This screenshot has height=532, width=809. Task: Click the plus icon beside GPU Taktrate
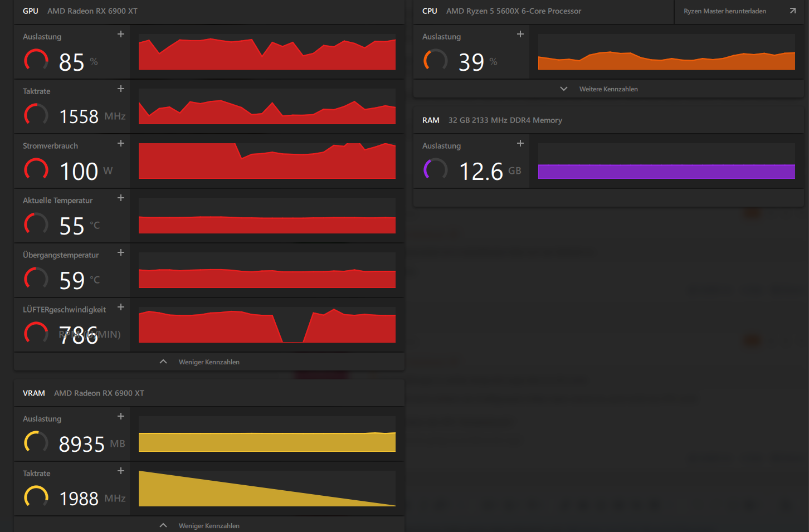121,89
